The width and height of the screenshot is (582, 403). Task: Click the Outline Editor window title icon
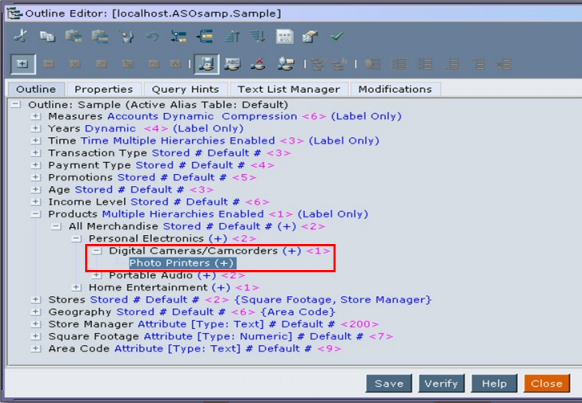[14, 13]
